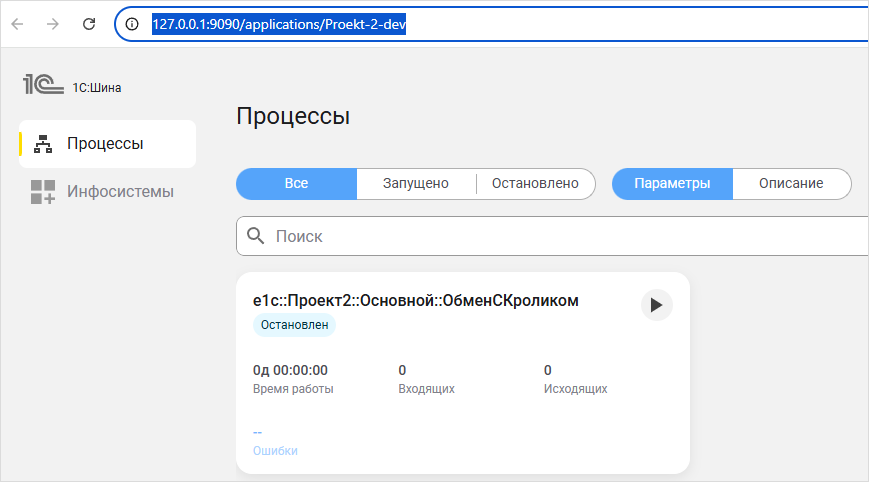Switch filter to Остановлено
The width and height of the screenshot is (869, 482).
535,184
